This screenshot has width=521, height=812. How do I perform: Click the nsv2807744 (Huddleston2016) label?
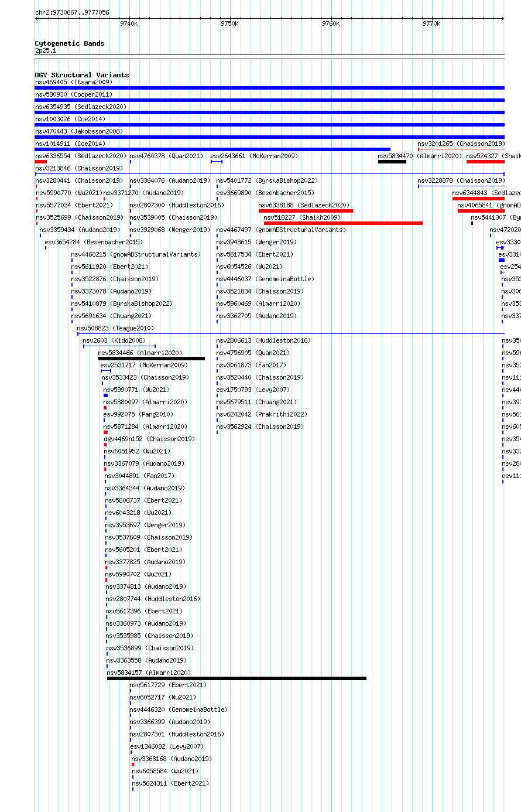(x=153, y=599)
